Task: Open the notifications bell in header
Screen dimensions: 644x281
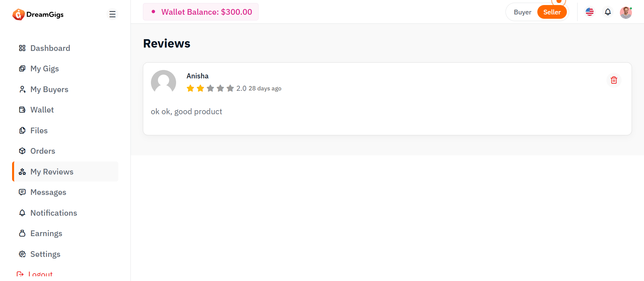Action: pos(608,12)
